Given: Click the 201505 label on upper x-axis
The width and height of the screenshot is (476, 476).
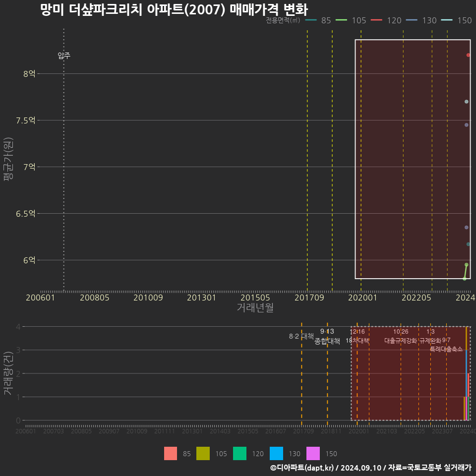Looking at the screenshot, I should pyautogui.click(x=255, y=297).
